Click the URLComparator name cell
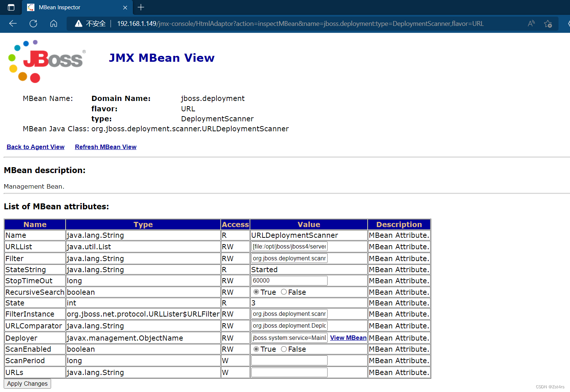 coord(35,326)
